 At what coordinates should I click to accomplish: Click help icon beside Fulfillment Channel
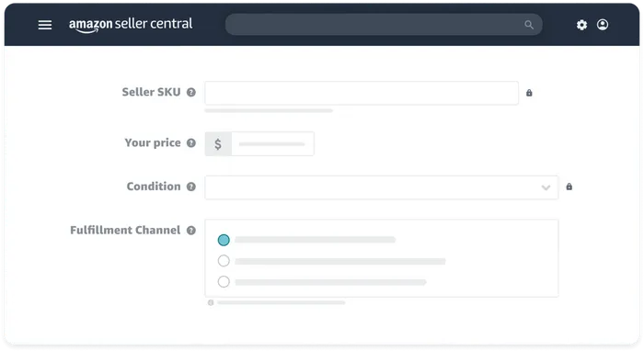coord(191,231)
